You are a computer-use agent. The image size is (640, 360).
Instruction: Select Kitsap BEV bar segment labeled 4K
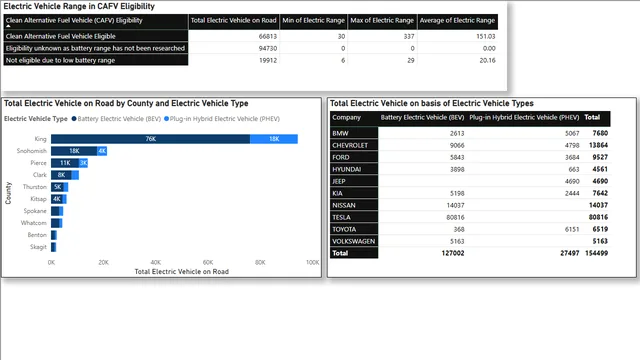[57, 199]
